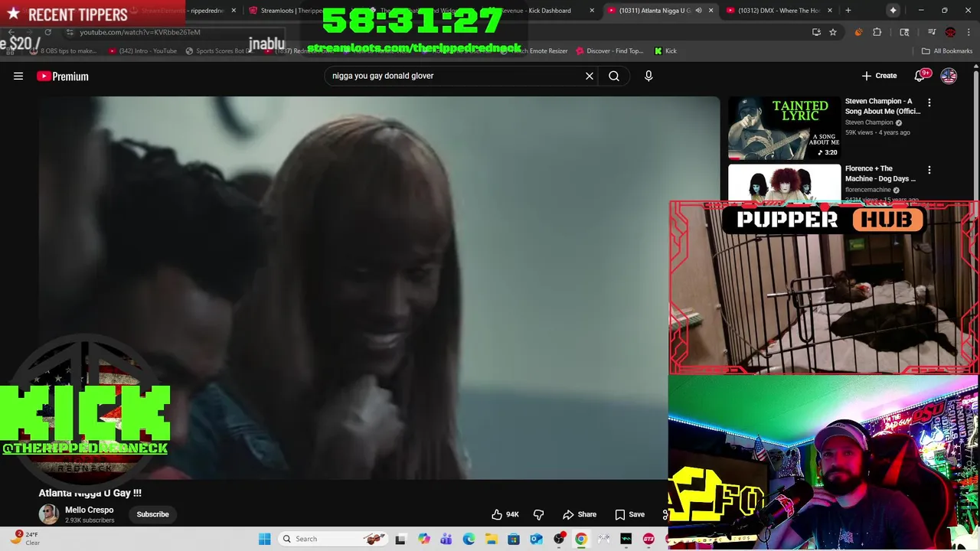Open the Windows Start menu
This screenshot has width=980, height=551.
click(x=264, y=539)
